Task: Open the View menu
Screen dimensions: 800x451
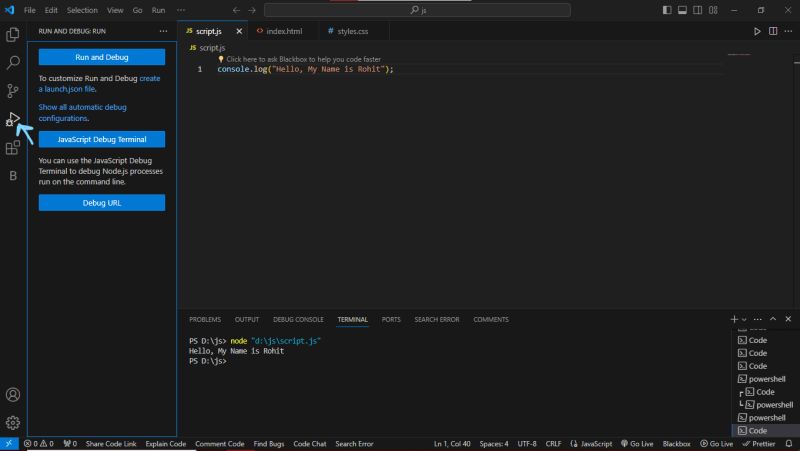Action: [115, 10]
